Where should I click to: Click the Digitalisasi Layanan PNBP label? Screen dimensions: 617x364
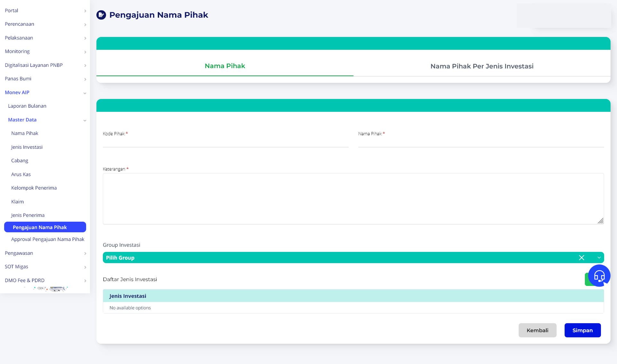(x=34, y=65)
